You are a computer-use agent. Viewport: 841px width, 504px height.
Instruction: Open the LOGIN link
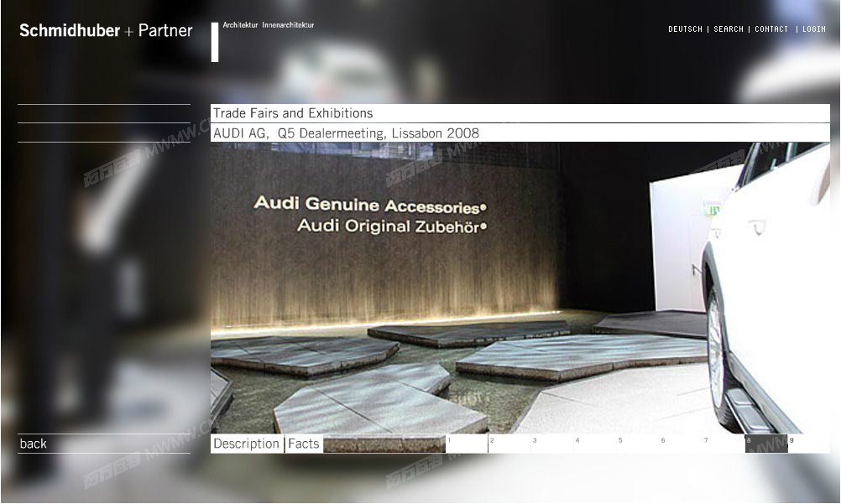[x=813, y=29]
